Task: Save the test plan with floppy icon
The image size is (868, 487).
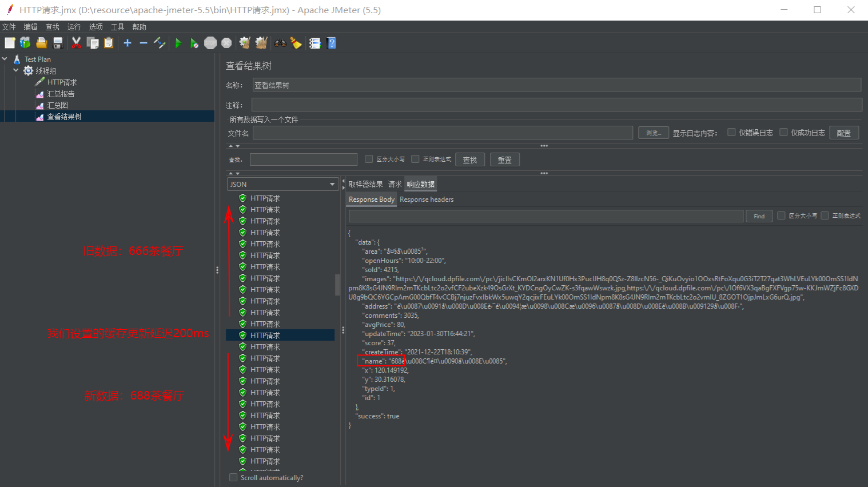Action: pyautogui.click(x=57, y=43)
